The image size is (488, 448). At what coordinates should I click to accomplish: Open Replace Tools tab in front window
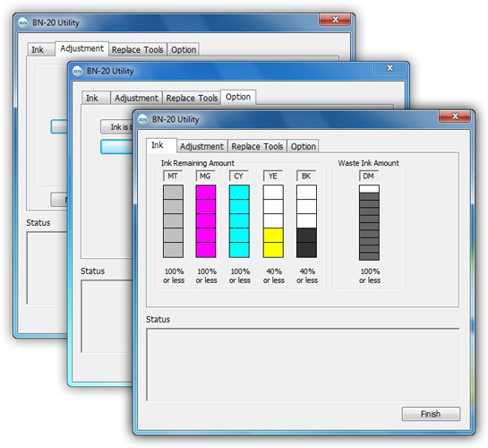coord(257,146)
